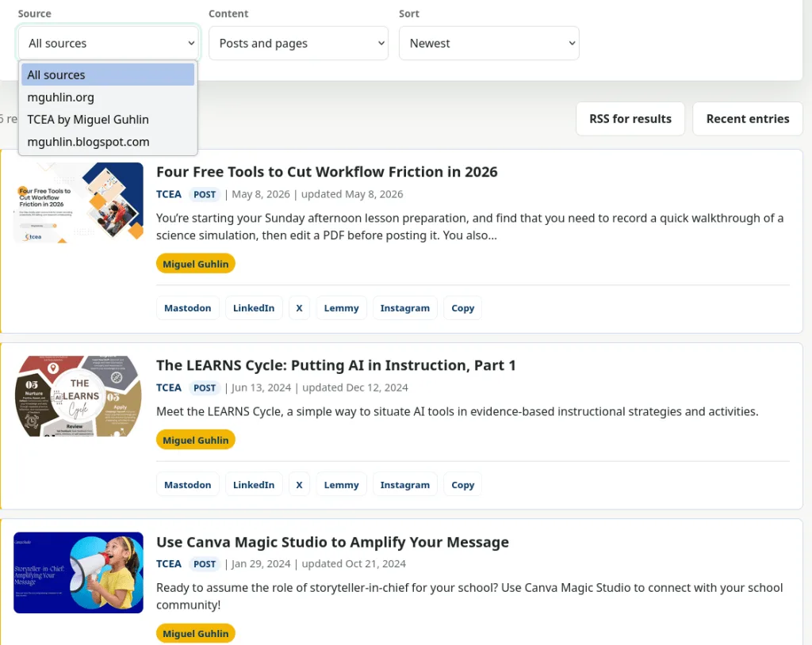812x645 pixels.
Task: Share Four Free Tools post to Mastodon
Action: point(187,308)
